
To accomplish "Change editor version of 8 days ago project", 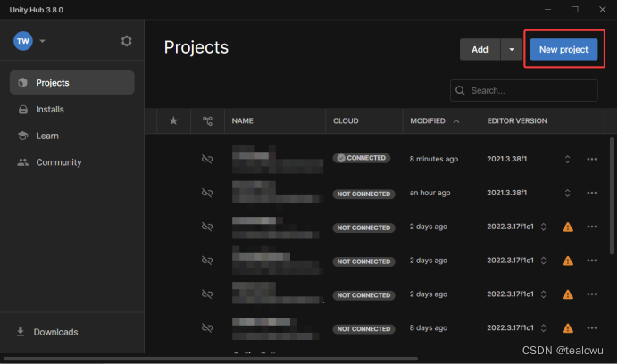I will pyautogui.click(x=544, y=327).
